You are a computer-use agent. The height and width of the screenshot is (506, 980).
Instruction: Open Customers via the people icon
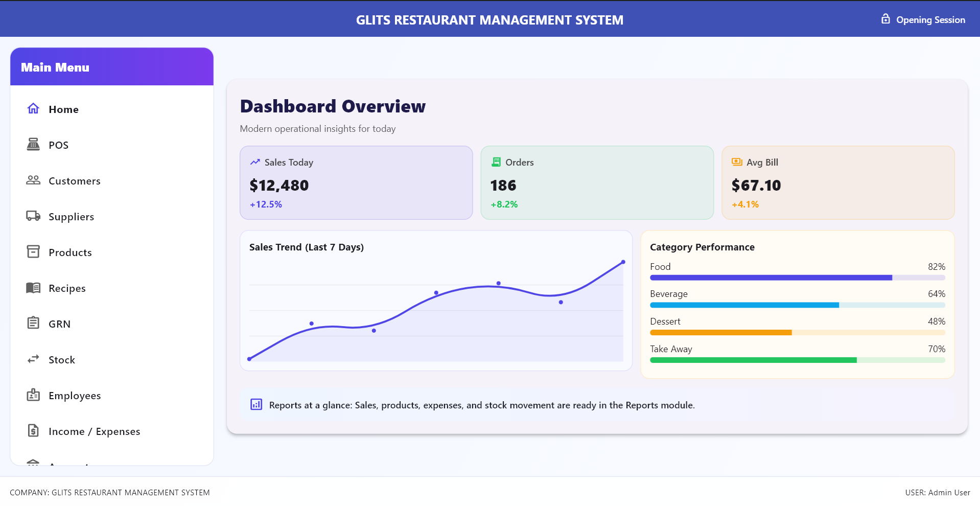coord(33,180)
